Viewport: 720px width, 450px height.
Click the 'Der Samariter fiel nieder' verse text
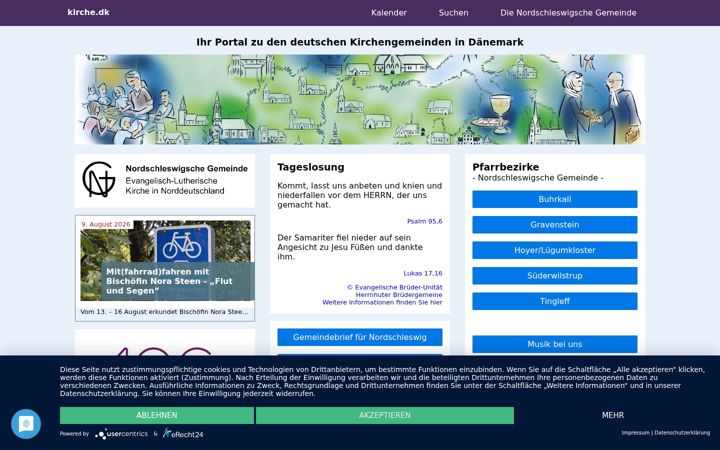[350, 247]
